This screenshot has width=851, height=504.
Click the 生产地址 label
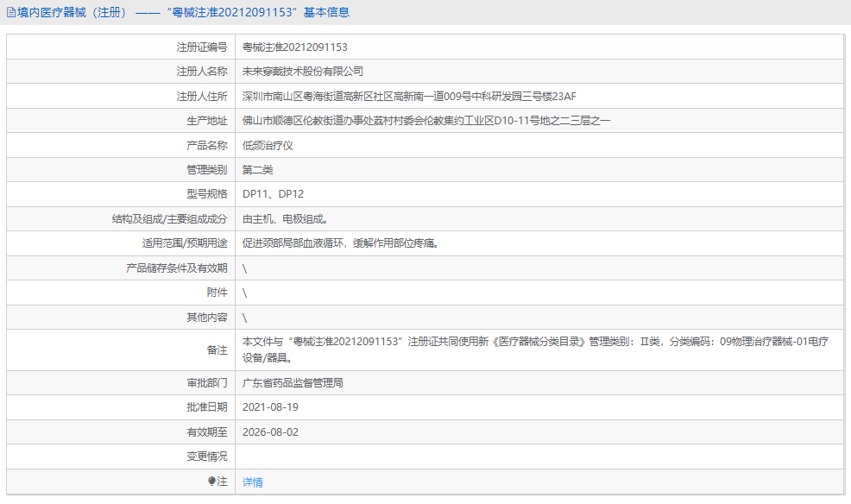207,121
